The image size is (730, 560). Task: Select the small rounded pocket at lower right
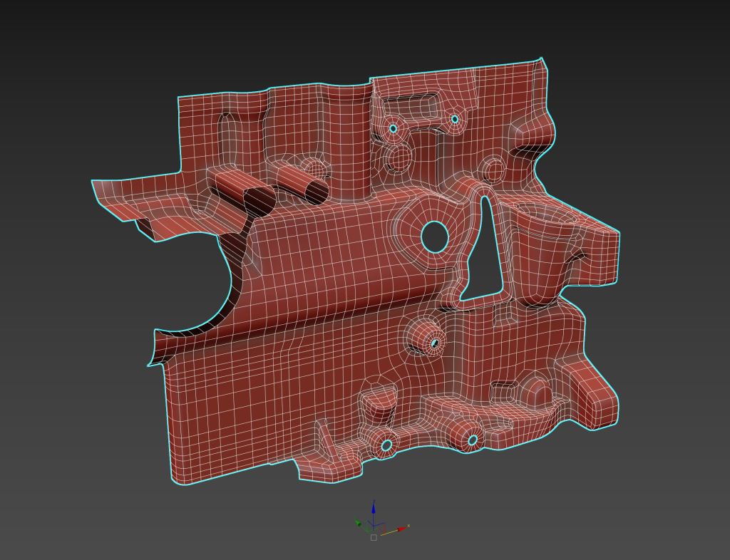(503, 391)
